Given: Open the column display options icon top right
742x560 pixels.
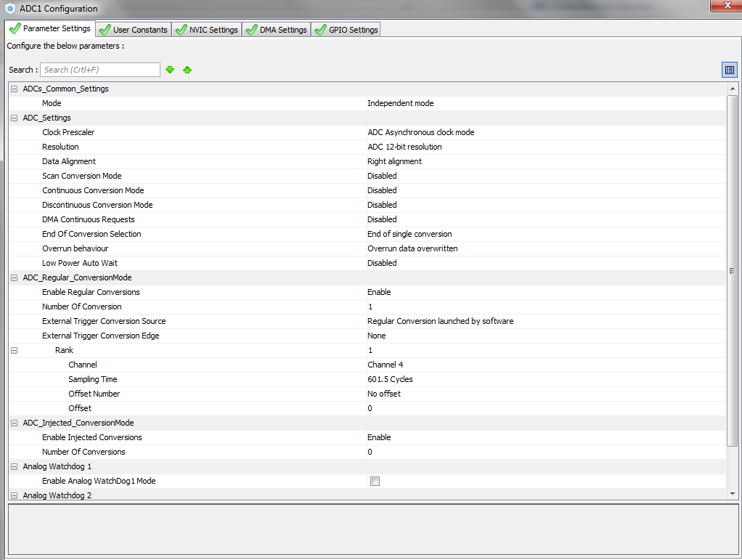Looking at the screenshot, I should click(730, 69).
